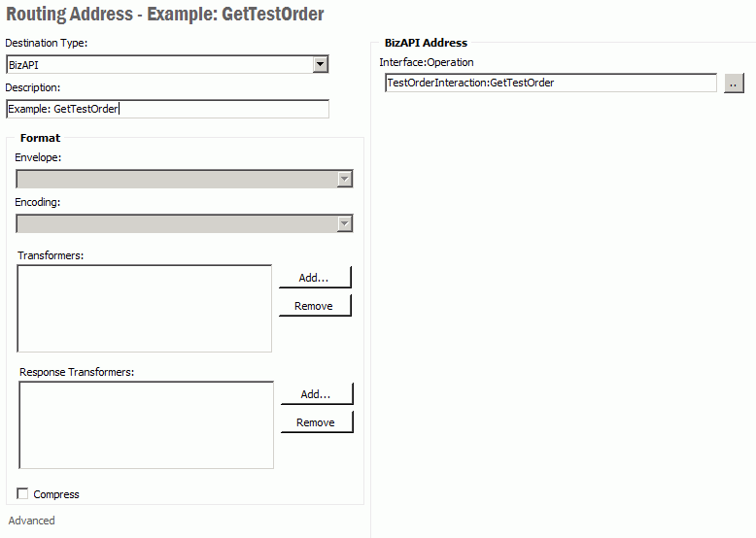This screenshot has height=538, width=756.
Task: Click the Response Transformers label
Action: click(x=77, y=372)
